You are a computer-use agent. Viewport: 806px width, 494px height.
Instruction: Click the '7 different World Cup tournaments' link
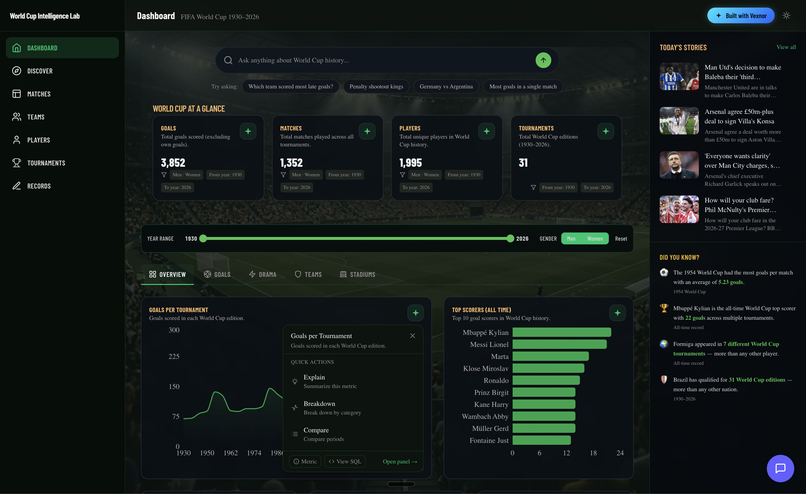click(726, 349)
